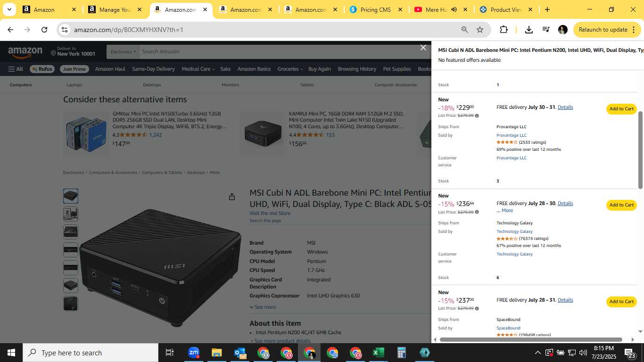Image resolution: width=644 pixels, height=362 pixels.
Task: Click the browser address bar URL
Action: pos(128,30)
